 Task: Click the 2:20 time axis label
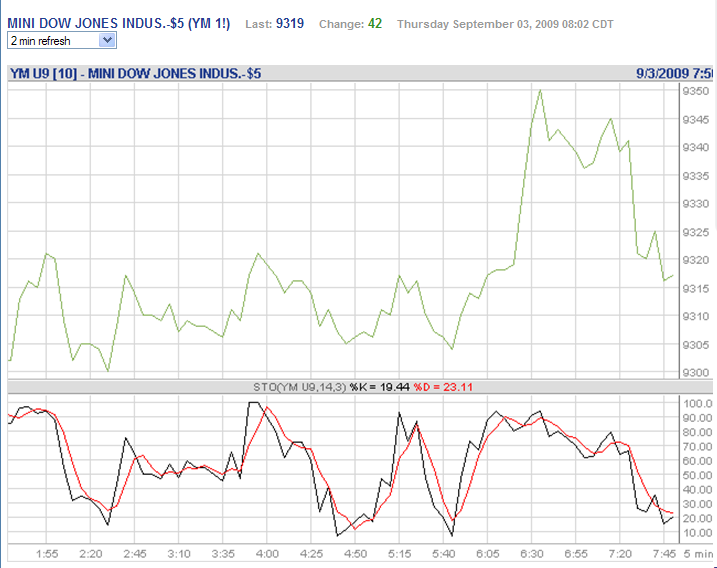pos(91,554)
